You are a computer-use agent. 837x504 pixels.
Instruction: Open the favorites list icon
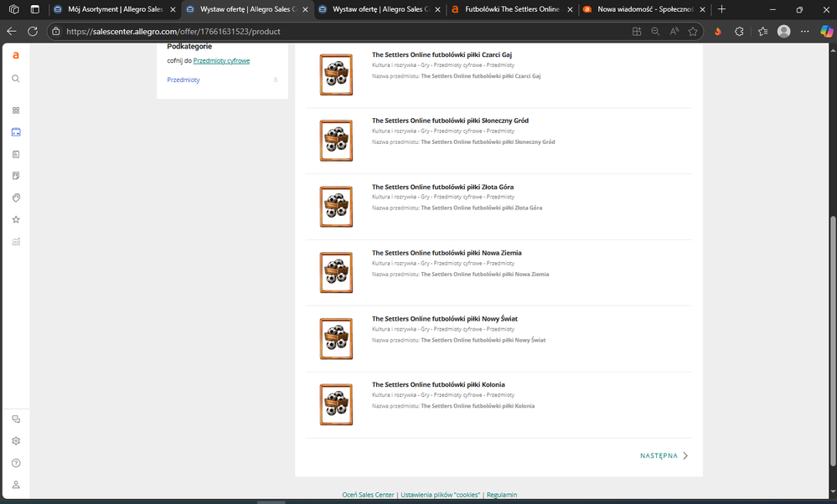762,32
